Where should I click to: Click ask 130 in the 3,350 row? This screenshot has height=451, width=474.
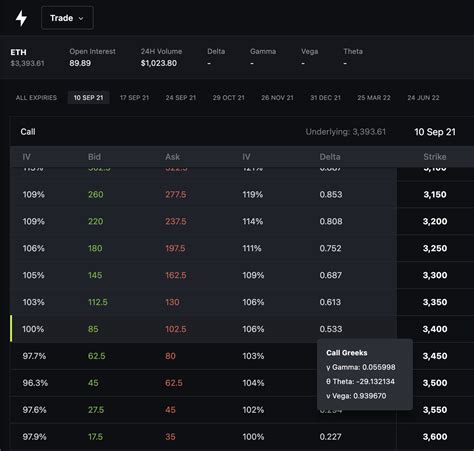click(172, 302)
